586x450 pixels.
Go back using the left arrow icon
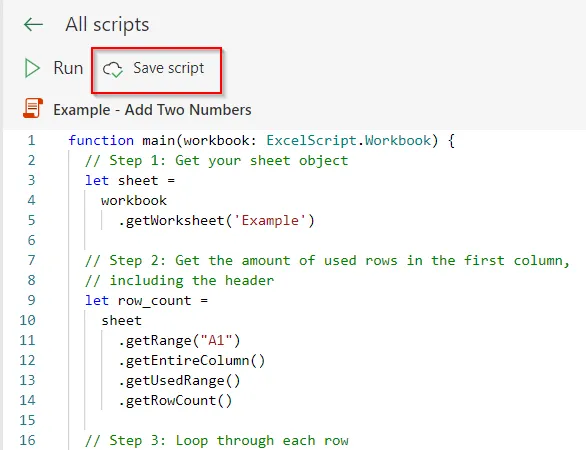click(33, 25)
